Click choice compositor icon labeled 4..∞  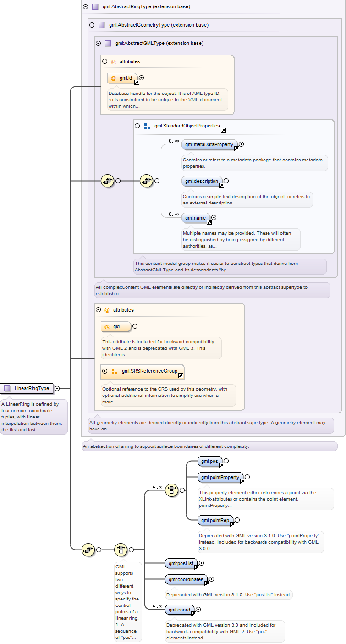point(171,490)
